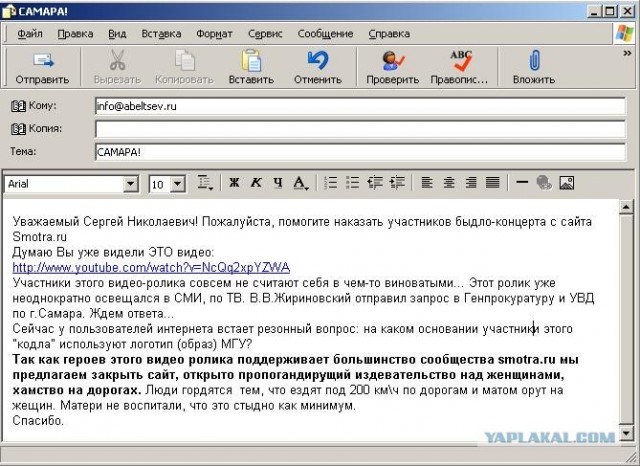The height and width of the screenshot is (466, 640).
Task: Center the text alignment
Action: [x=449, y=183]
